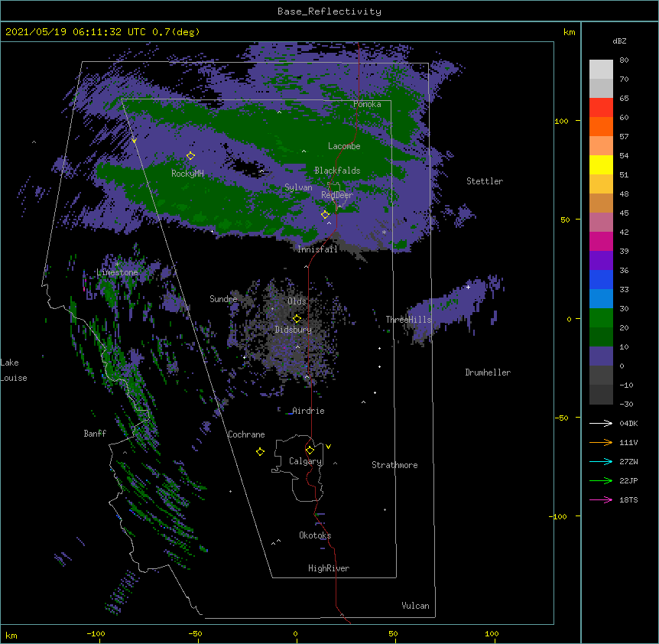This screenshot has height=644, width=659.
Task: Click the white plus marker above ThreeHills echo
Action: coord(468,287)
